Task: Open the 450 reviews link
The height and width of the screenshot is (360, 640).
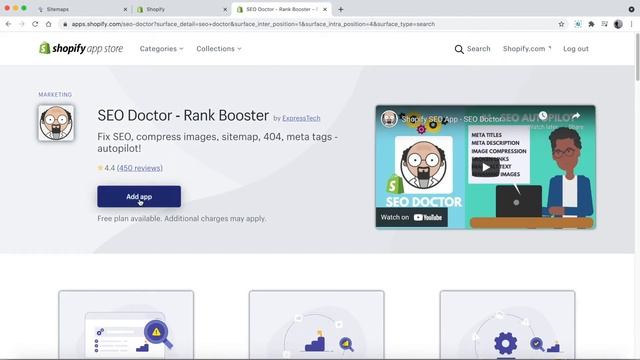Action: click(140, 168)
